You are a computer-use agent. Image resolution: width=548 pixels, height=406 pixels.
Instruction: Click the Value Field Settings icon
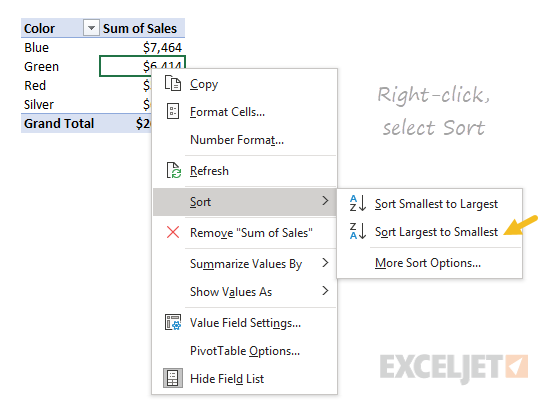[x=173, y=322]
